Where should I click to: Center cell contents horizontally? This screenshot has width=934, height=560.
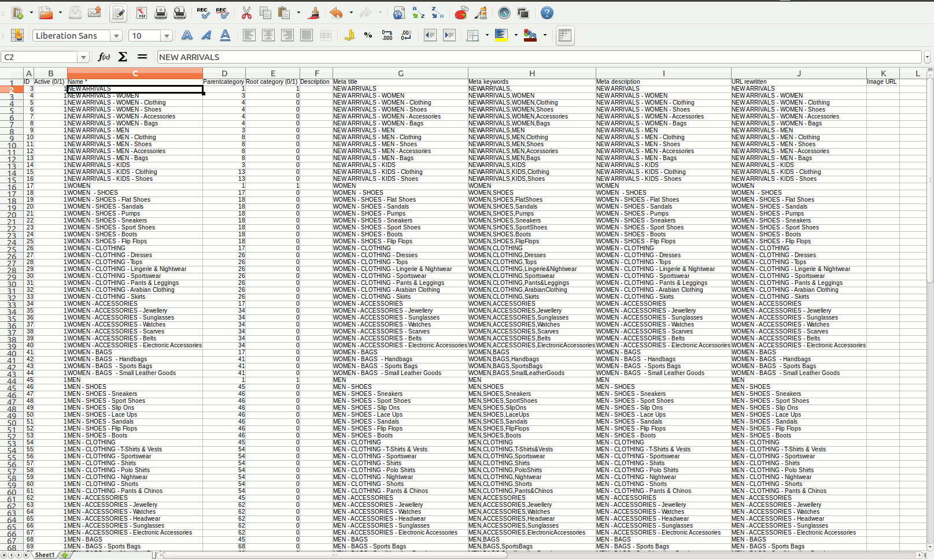point(268,35)
